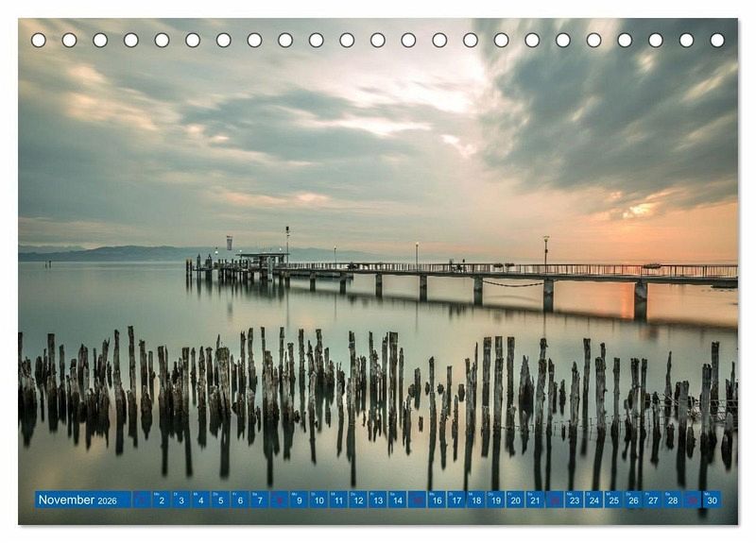Viewport: 756px width, 543px height.
Task: Click the last spiral binding hole at right
Action: point(717,40)
